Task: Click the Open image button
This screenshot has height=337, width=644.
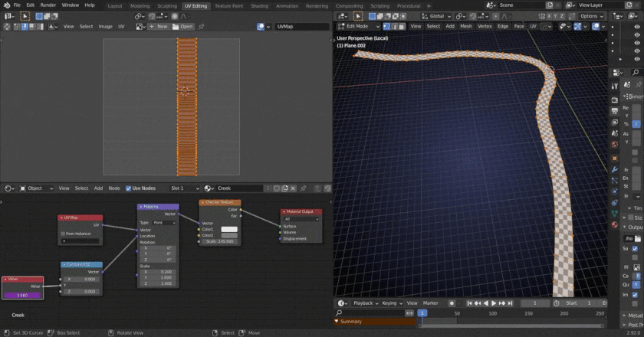Action: [185, 26]
